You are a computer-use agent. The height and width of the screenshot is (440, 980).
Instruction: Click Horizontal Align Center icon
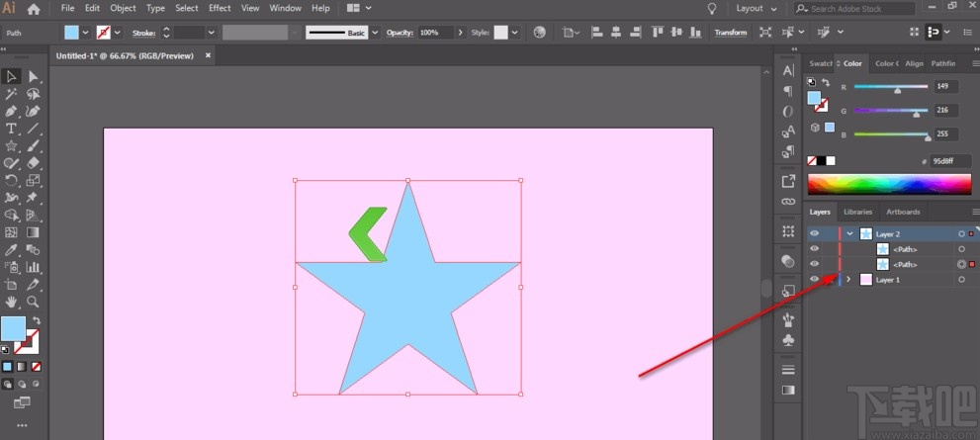(x=616, y=33)
